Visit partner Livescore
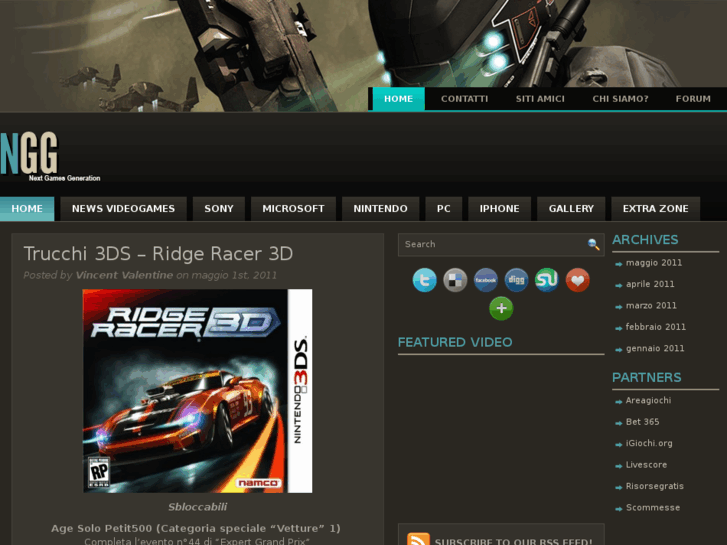The height and width of the screenshot is (545, 727). [x=646, y=465]
